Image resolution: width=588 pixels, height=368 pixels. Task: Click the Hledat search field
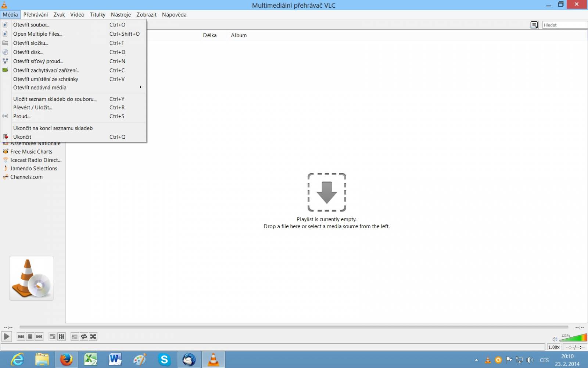point(565,25)
